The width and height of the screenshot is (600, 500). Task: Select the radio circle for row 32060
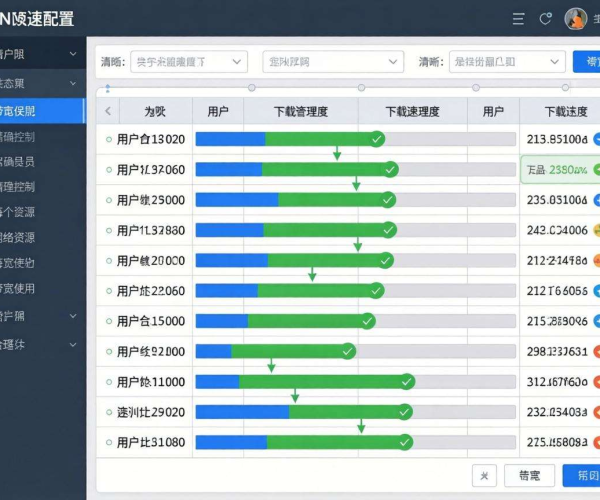pos(109,169)
